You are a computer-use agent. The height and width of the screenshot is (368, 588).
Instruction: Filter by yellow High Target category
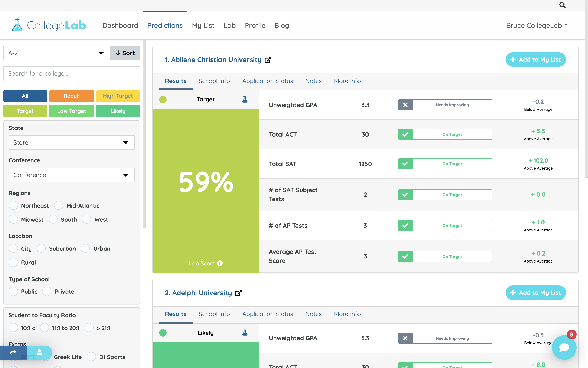pos(118,96)
